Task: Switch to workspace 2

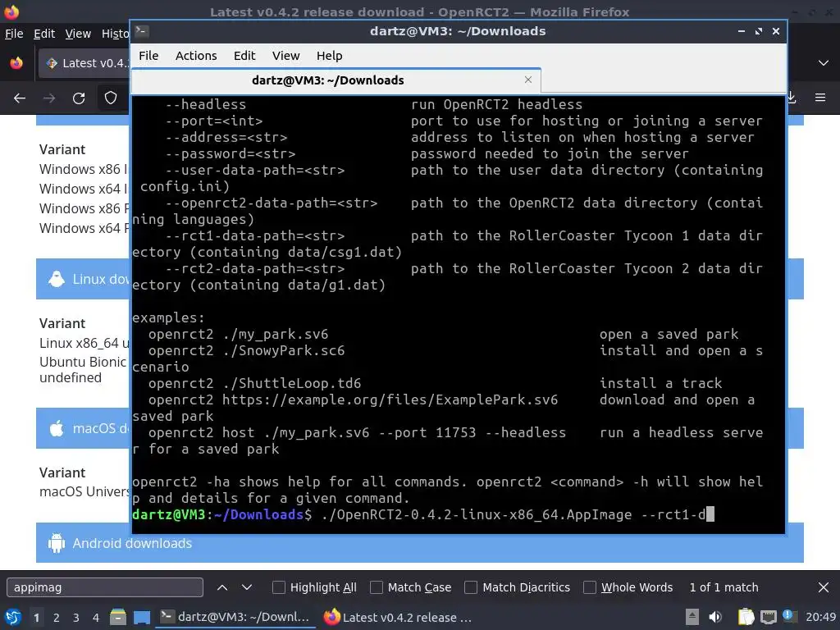Action: (x=56, y=618)
